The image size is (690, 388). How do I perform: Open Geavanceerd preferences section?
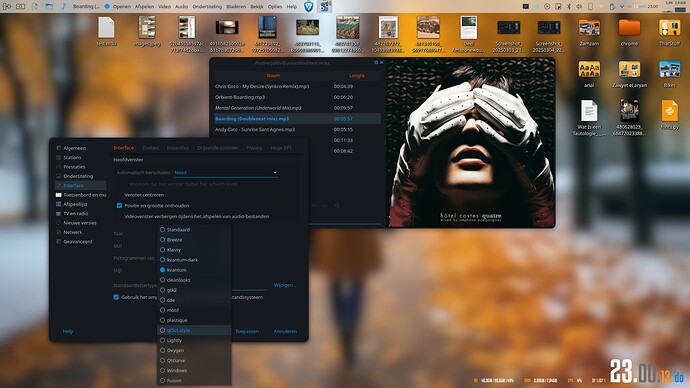coord(77,242)
